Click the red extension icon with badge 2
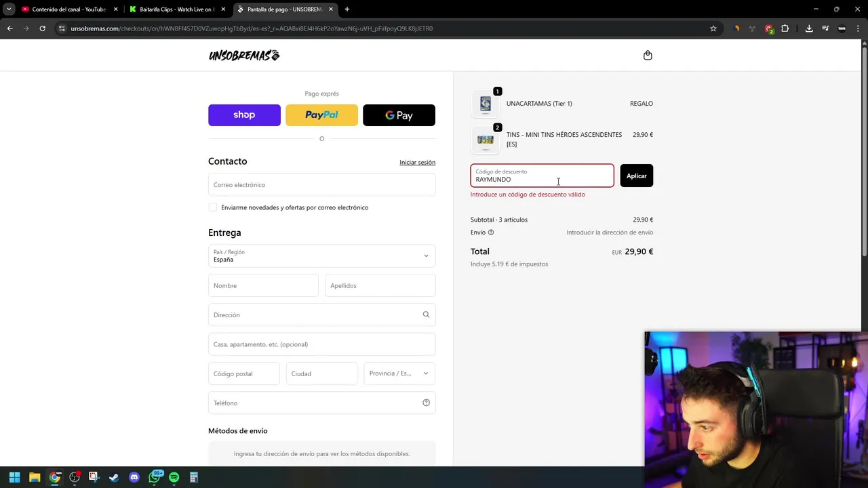The width and height of the screenshot is (868, 488). click(x=769, y=28)
